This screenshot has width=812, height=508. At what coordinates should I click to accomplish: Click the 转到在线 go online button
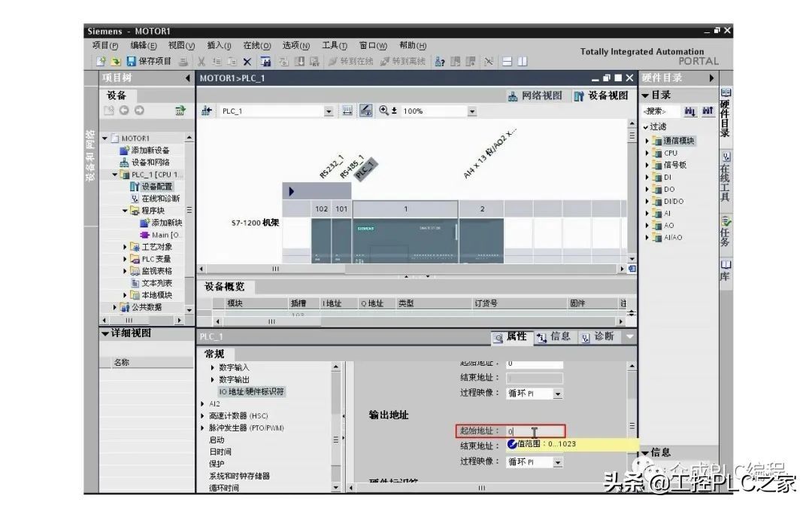click(x=350, y=62)
